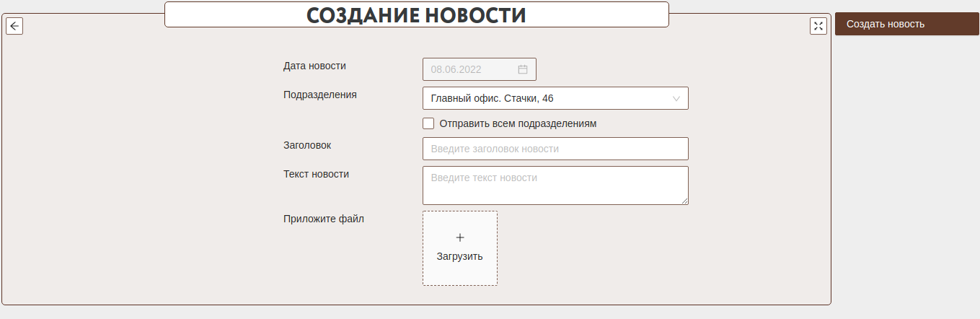This screenshot has height=319, width=980.
Task: Focus the 'Введите заголовок новости' input
Action: [555, 149]
